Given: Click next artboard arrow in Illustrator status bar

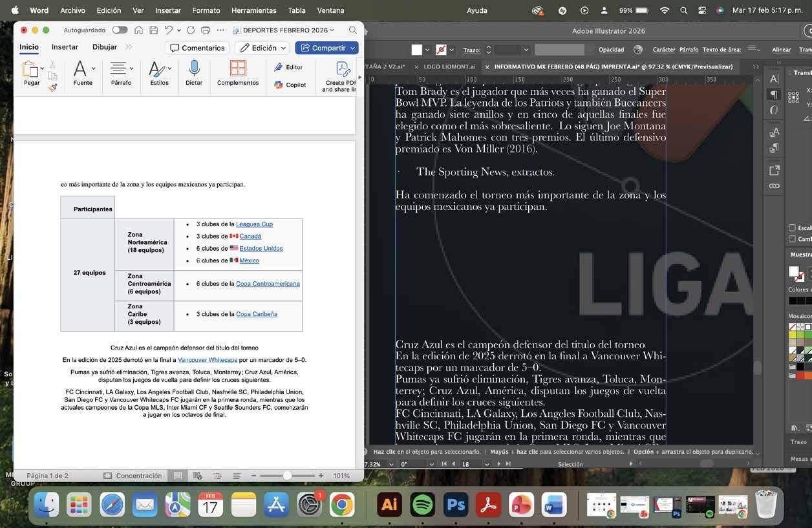Looking at the screenshot, I should coord(499,464).
